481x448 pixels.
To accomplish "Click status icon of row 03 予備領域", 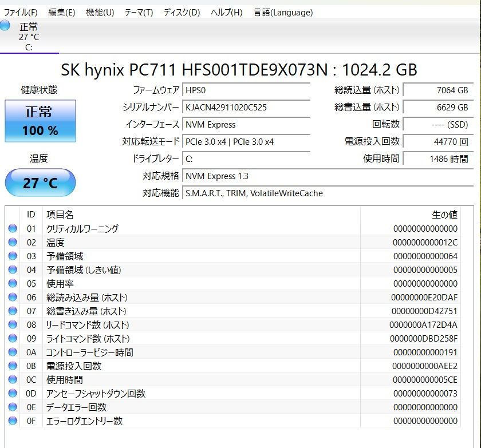I will 13,256.
